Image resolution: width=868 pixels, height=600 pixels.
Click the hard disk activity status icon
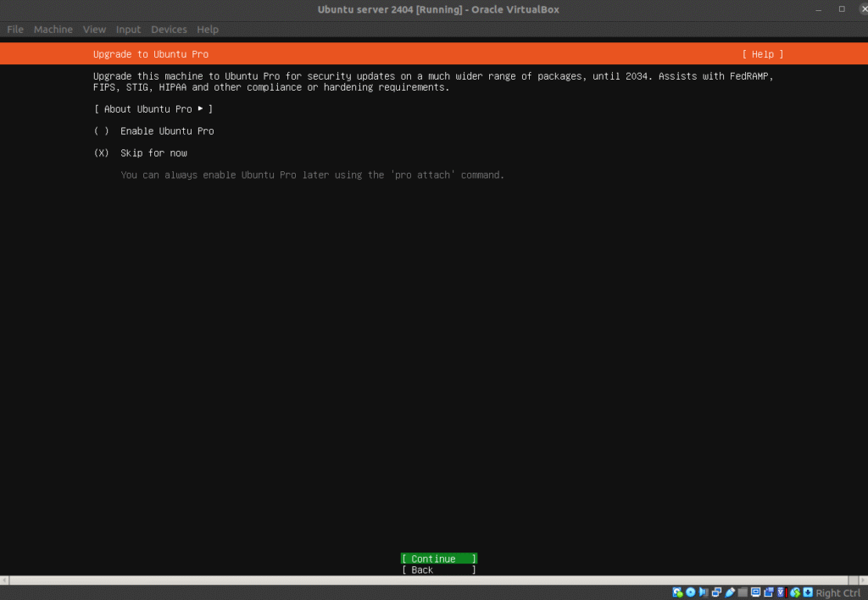coord(678,592)
